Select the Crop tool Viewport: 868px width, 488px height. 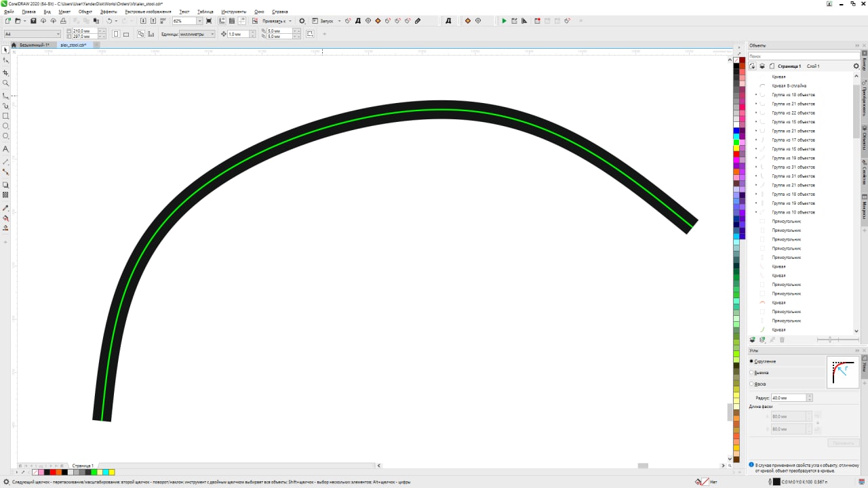click(5, 73)
